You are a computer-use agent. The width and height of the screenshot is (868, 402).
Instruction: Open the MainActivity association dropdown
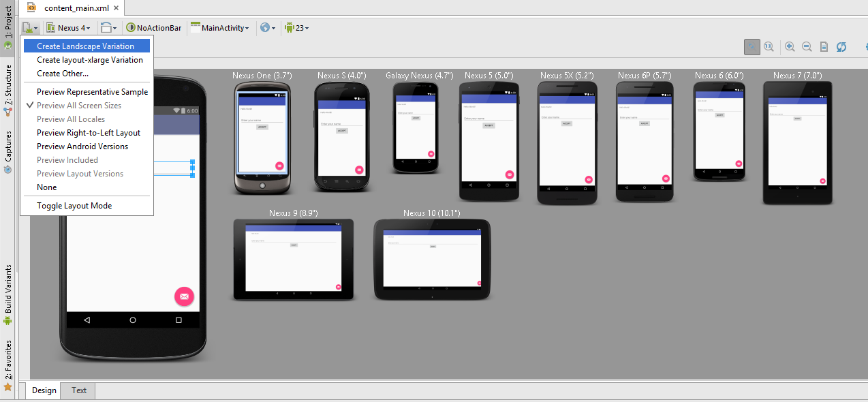[220, 28]
